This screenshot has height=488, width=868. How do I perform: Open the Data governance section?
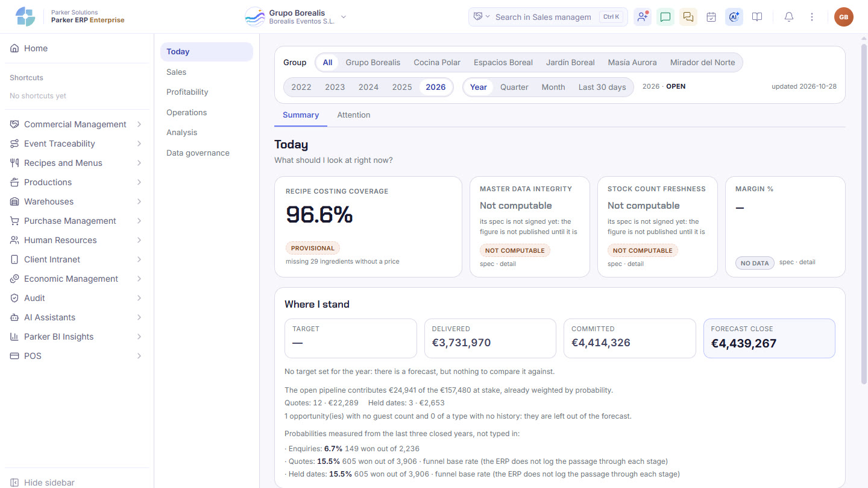click(x=206, y=153)
